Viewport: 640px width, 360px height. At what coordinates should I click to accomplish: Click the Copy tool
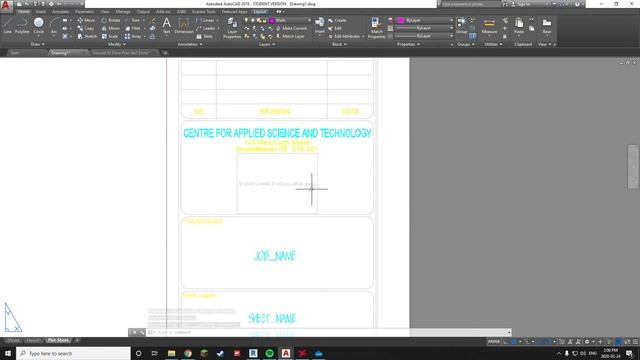coord(86,28)
